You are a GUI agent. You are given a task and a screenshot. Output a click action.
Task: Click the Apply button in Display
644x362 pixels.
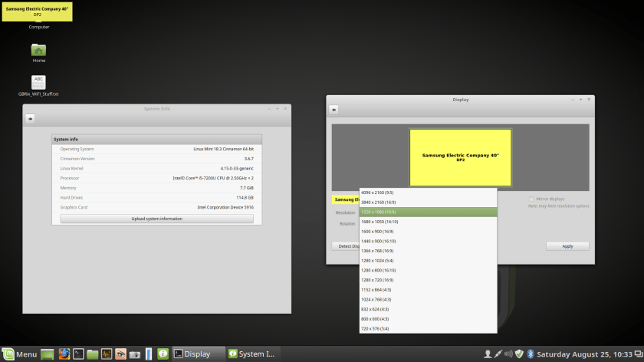[x=567, y=246]
